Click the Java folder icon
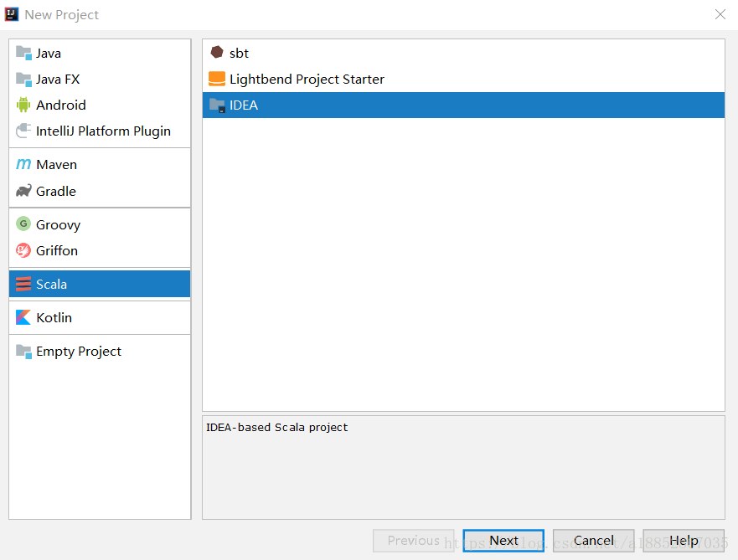 pos(23,53)
